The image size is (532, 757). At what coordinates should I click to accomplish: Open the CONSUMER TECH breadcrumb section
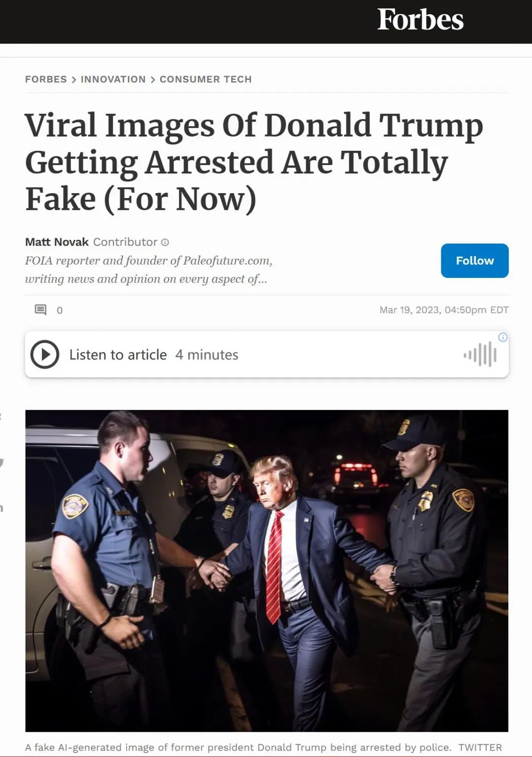coord(205,79)
